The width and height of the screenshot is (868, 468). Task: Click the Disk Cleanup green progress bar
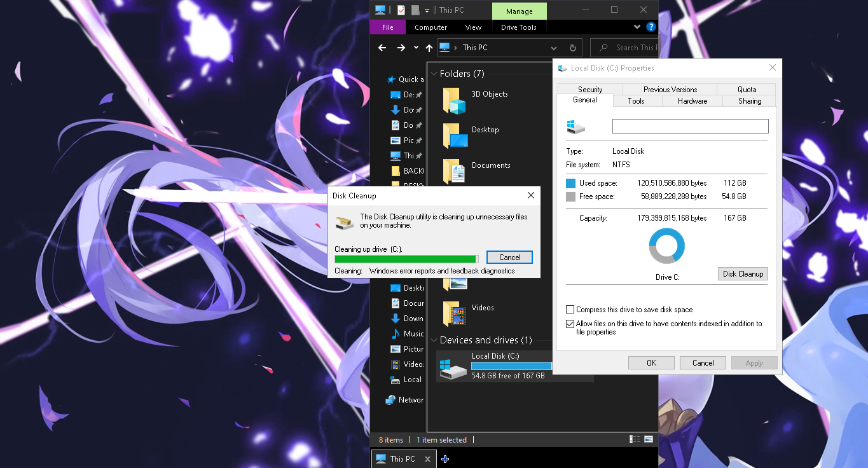(406, 259)
